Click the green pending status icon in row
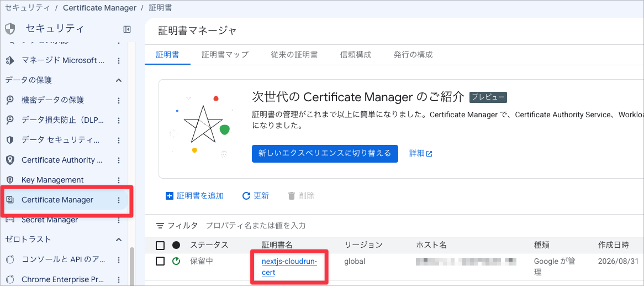The image size is (644, 286). 176,261
